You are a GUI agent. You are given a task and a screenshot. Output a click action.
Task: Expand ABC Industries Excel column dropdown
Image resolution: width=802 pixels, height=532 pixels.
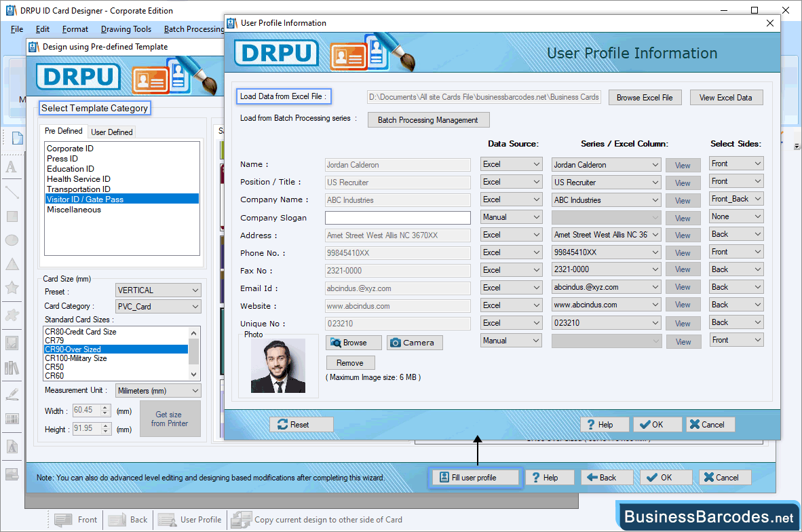(606, 200)
